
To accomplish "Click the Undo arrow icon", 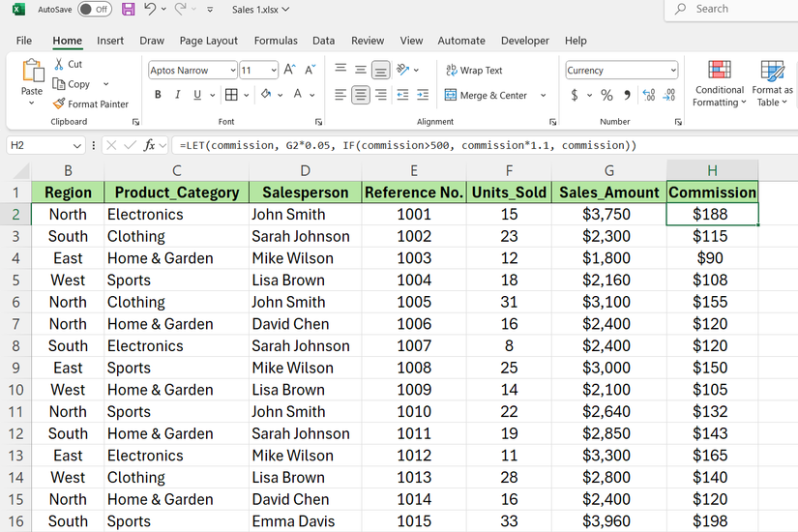I will click(x=150, y=10).
